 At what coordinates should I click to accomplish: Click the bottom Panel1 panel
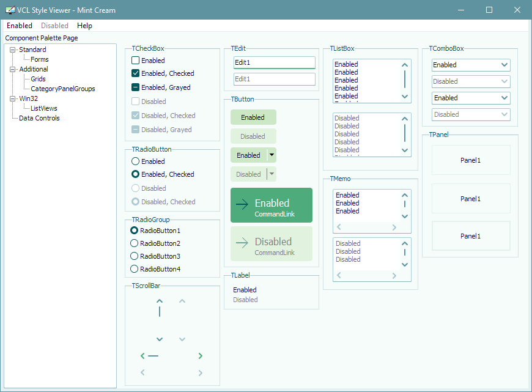tap(471, 236)
